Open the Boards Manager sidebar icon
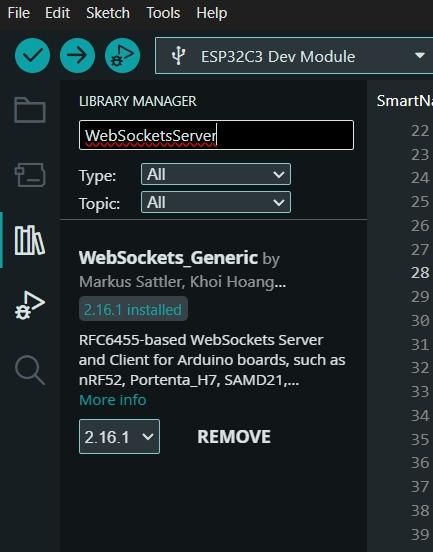The width and height of the screenshot is (433, 552). [x=30, y=175]
